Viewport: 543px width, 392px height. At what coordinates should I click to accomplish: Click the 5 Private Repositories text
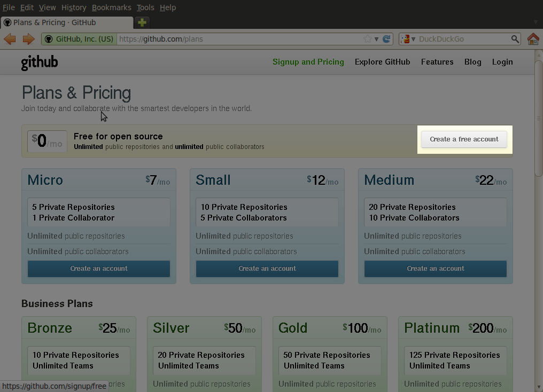coord(73,207)
